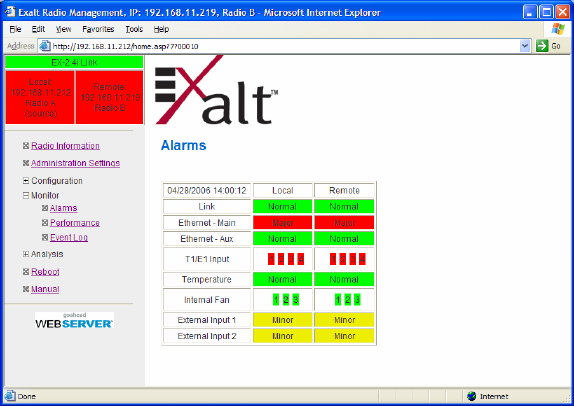
Task: Expand the Configuration tree node
Action: [x=26, y=181]
